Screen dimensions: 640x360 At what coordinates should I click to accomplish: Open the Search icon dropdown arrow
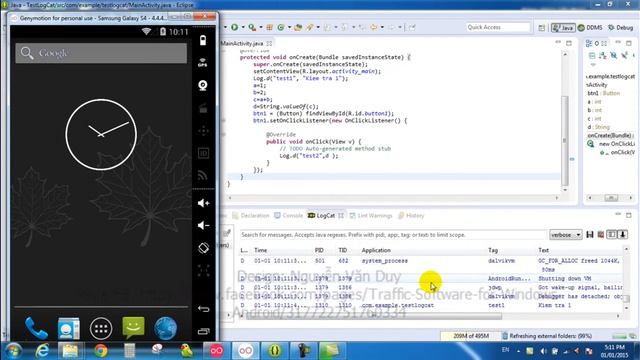[318, 27]
